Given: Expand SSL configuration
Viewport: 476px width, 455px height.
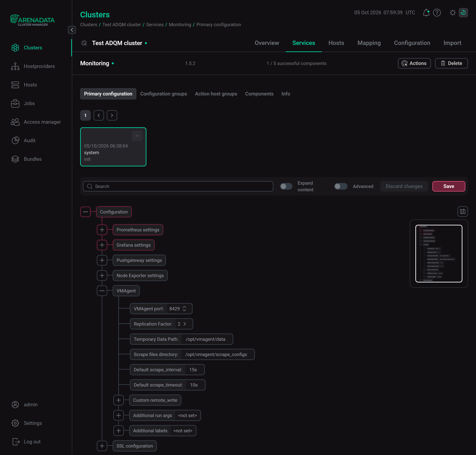Looking at the screenshot, I should click(102, 446).
